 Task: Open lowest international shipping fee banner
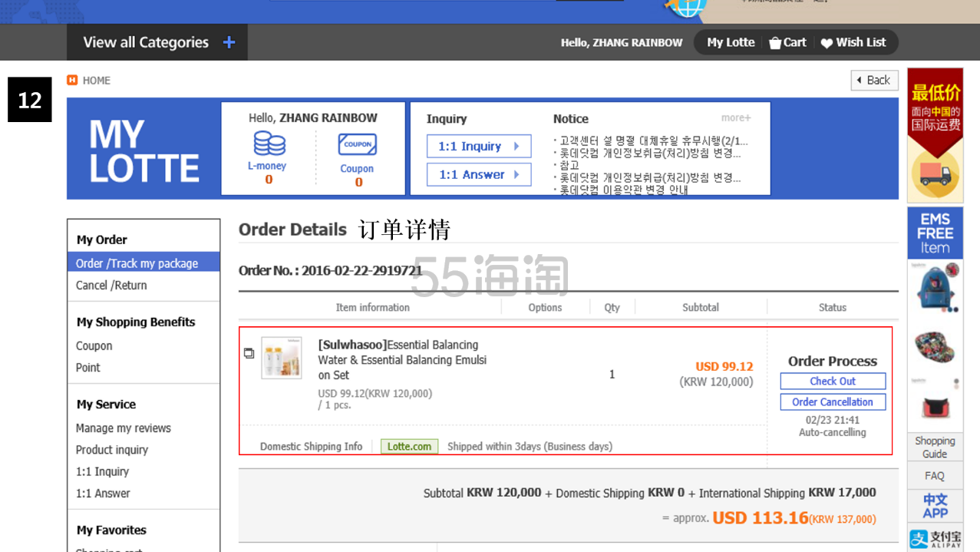click(x=935, y=137)
